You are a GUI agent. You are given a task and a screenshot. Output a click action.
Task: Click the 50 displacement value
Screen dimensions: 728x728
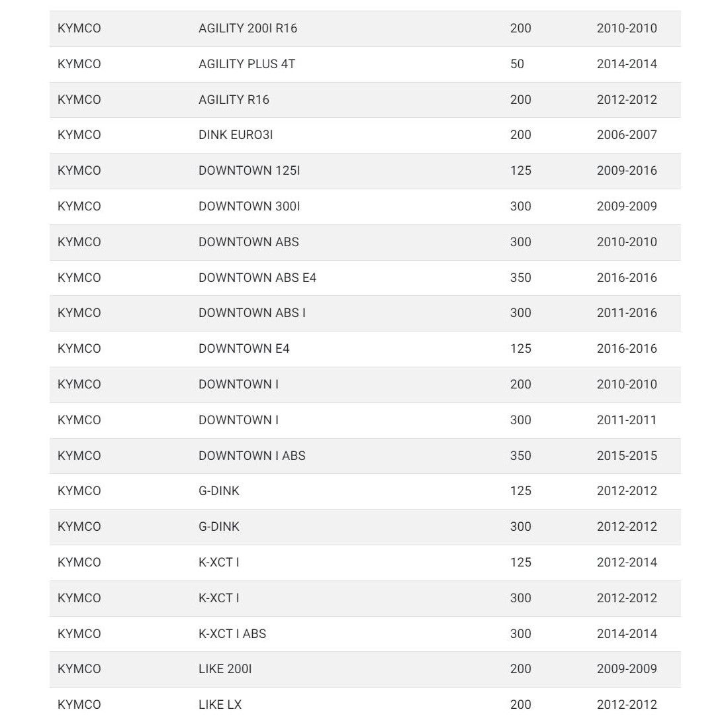pyautogui.click(x=517, y=64)
